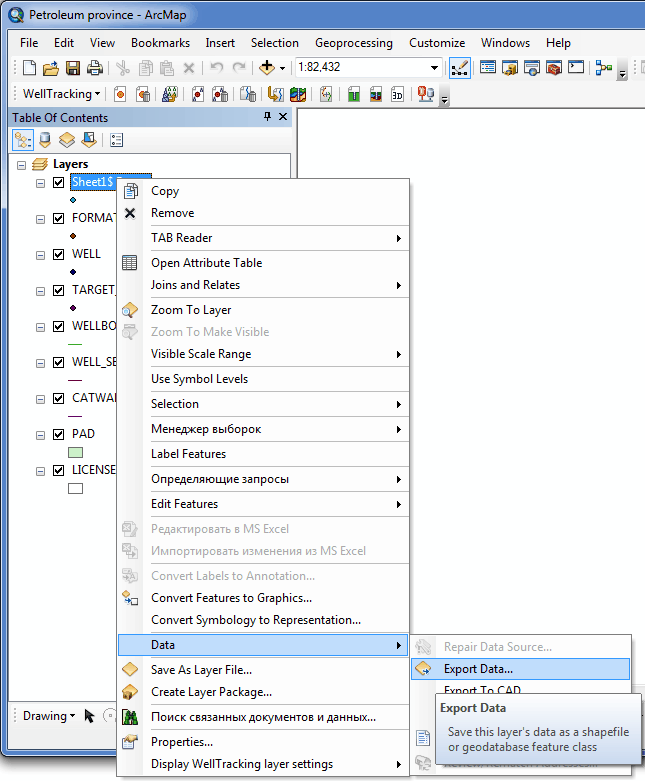The width and height of the screenshot is (645, 781).
Task: Collapse the Layers data frame tree
Action: [x=21, y=165]
